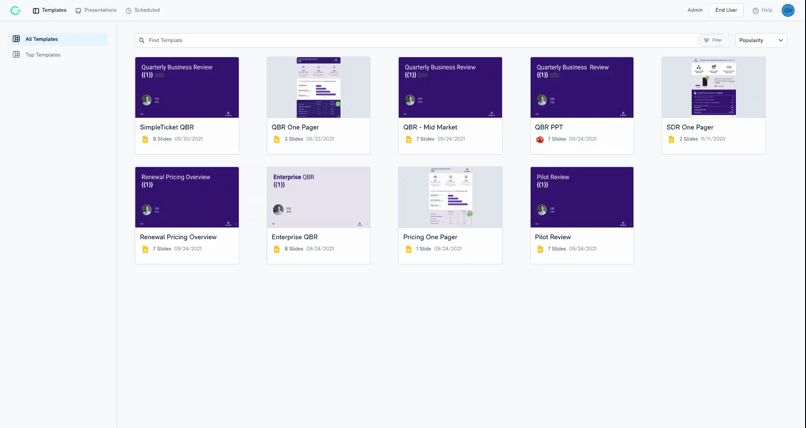Select the Pilot Review template thumbnail

pyautogui.click(x=582, y=197)
